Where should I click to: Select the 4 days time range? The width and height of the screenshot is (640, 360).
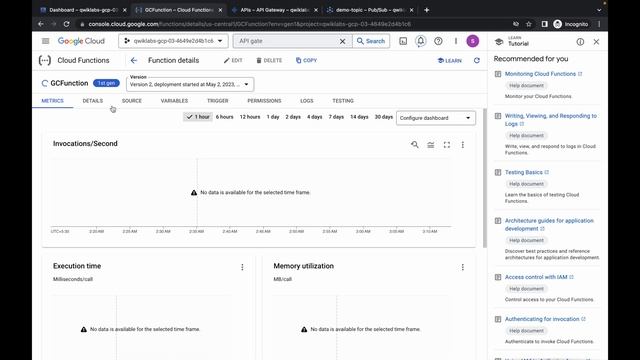point(315,117)
